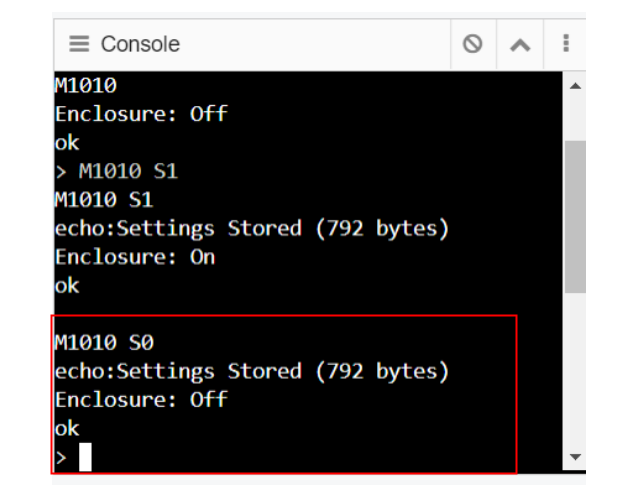Clear the console with the ban icon
629x504 pixels.
[x=473, y=44]
